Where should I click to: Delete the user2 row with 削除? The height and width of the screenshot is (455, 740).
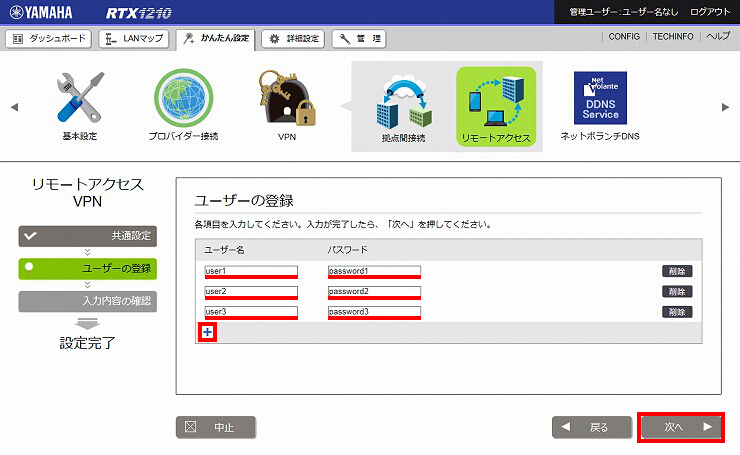pyautogui.click(x=677, y=292)
